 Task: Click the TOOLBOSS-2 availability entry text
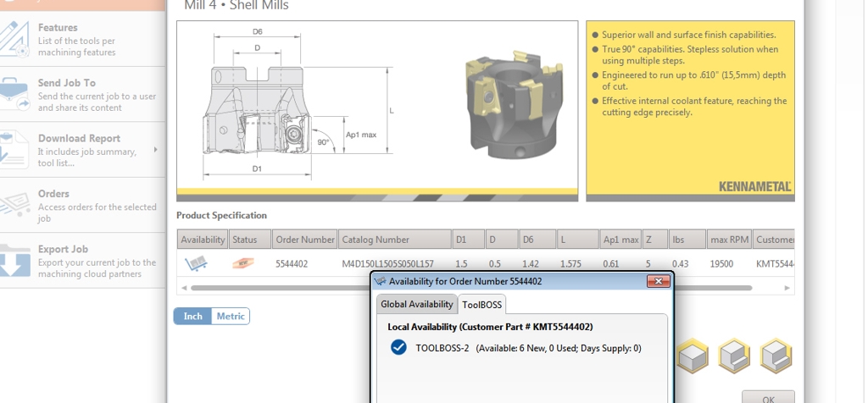[528, 348]
